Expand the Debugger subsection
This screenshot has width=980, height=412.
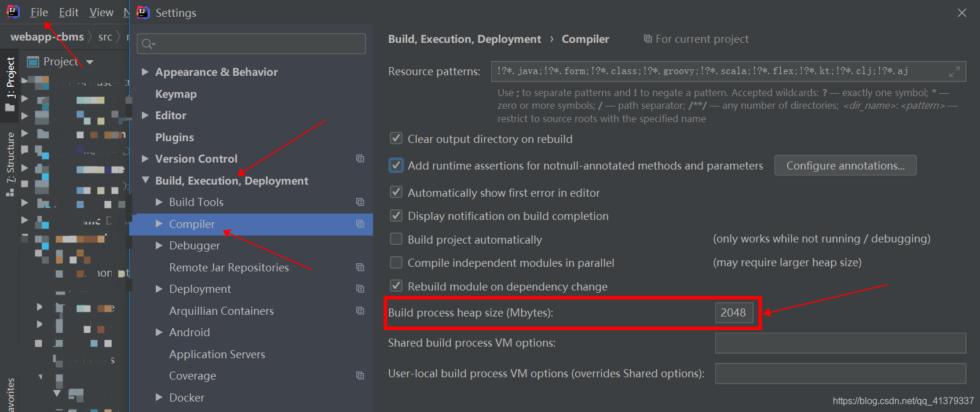159,245
